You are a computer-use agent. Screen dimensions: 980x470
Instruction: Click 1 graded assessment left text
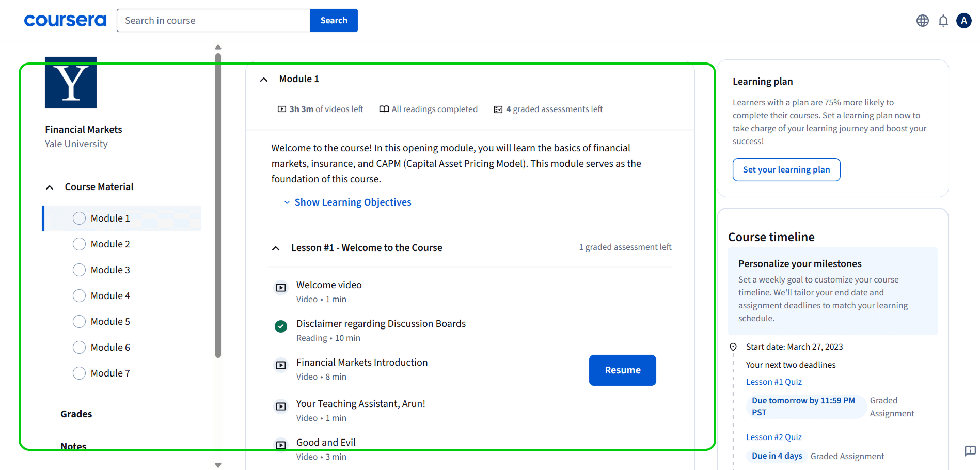pos(625,247)
